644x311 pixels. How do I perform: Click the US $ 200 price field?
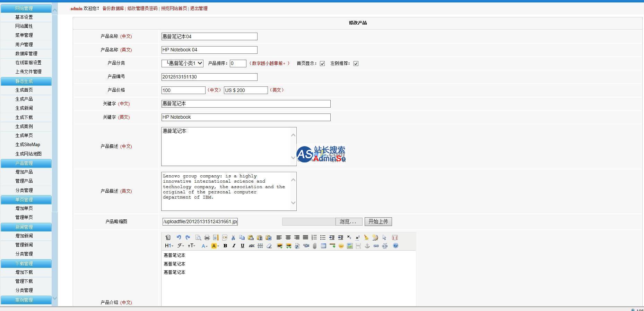(x=246, y=90)
